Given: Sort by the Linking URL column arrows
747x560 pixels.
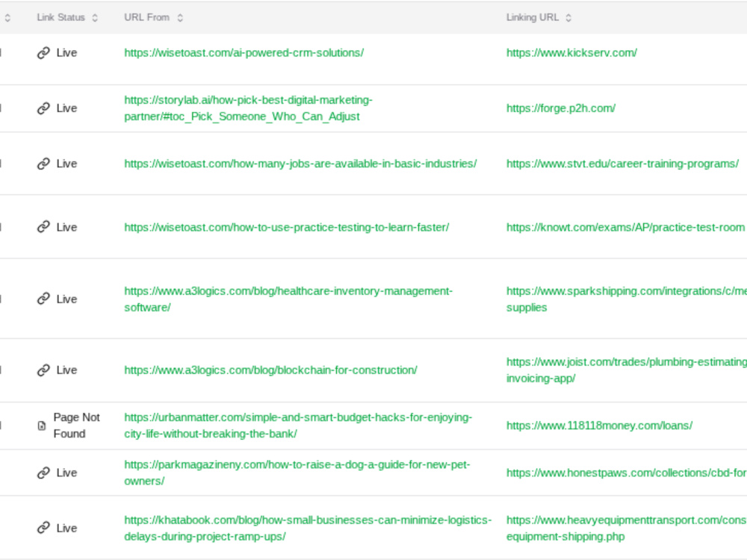Looking at the screenshot, I should coord(568,18).
